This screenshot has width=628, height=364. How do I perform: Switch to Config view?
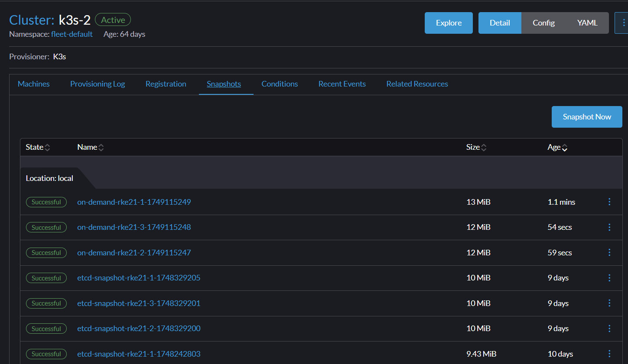tap(543, 23)
